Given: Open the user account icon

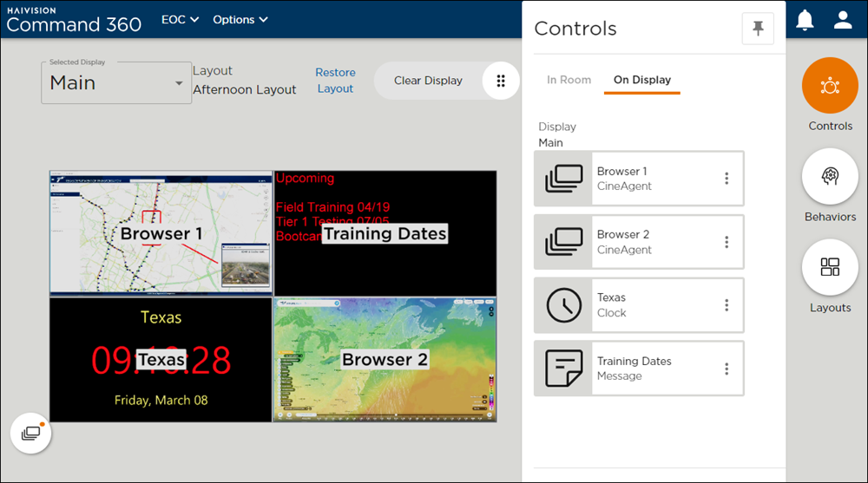Looking at the screenshot, I should click(843, 20).
